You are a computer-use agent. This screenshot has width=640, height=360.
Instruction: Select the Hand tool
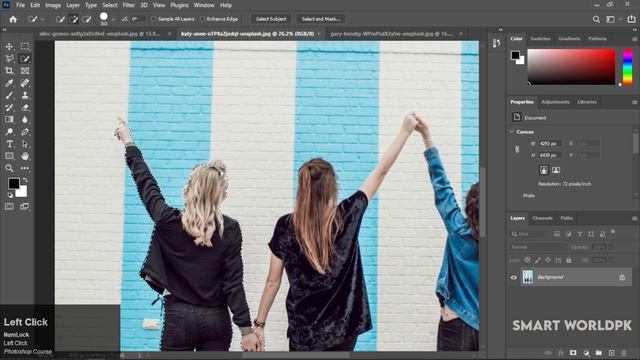coord(25,156)
